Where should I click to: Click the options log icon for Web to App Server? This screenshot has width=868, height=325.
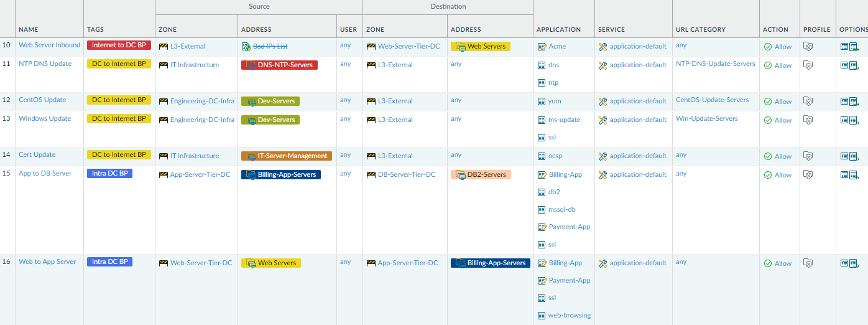coord(849,263)
